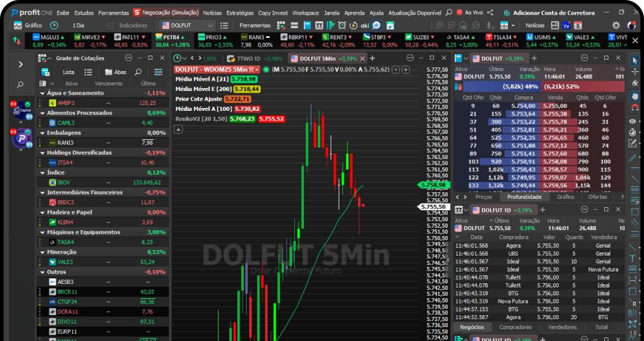Open the Workspace menu
The width and height of the screenshot is (644, 341).
[306, 13]
